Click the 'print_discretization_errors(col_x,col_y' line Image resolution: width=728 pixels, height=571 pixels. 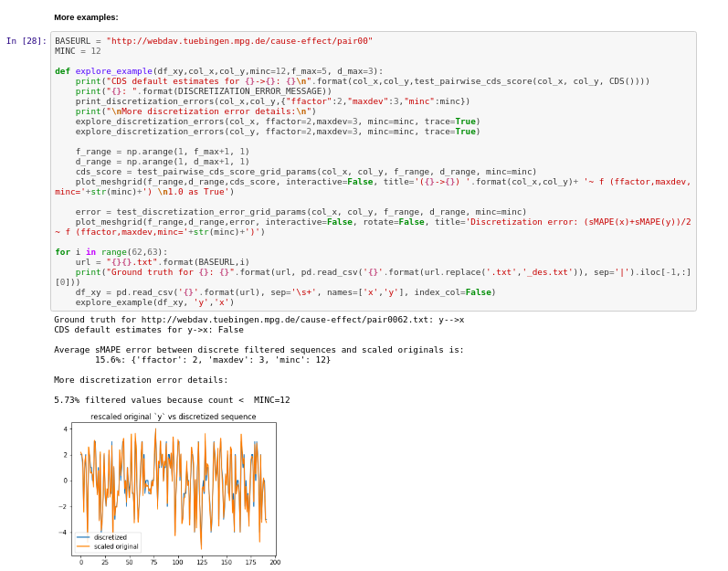click(x=272, y=101)
